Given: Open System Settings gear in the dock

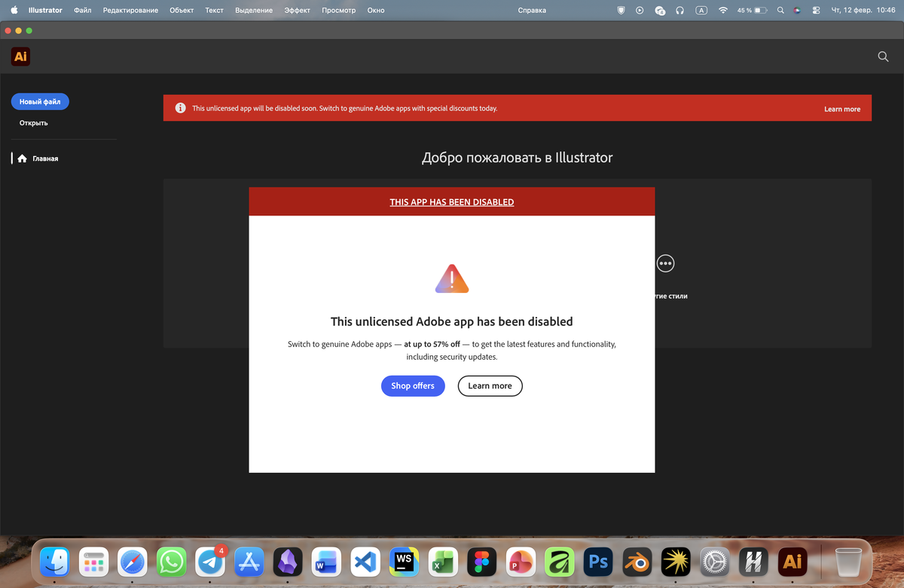Looking at the screenshot, I should tap(715, 562).
